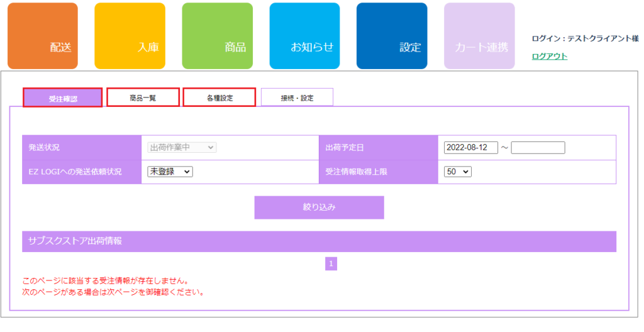This screenshot has width=644, height=332.
Task: Open the orange 配送 tile
Action: click(x=43, y=36)
